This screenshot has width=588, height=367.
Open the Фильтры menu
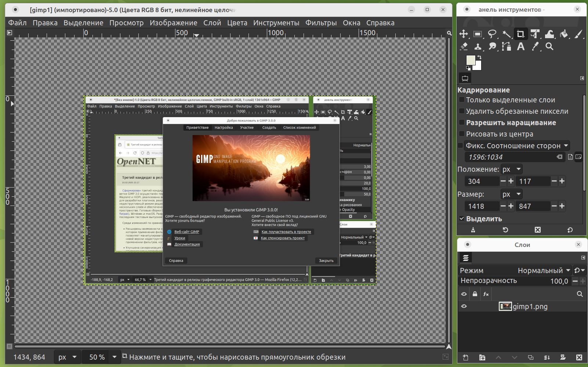click(x=321, y=23)
